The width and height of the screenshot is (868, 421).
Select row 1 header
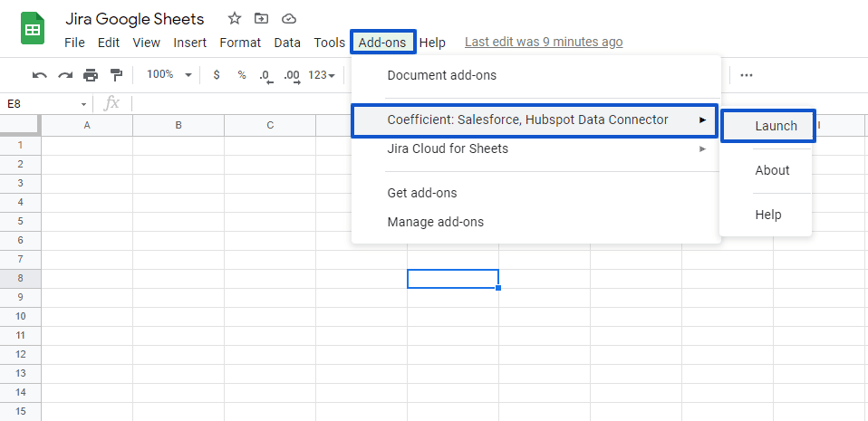click(21, 146)
